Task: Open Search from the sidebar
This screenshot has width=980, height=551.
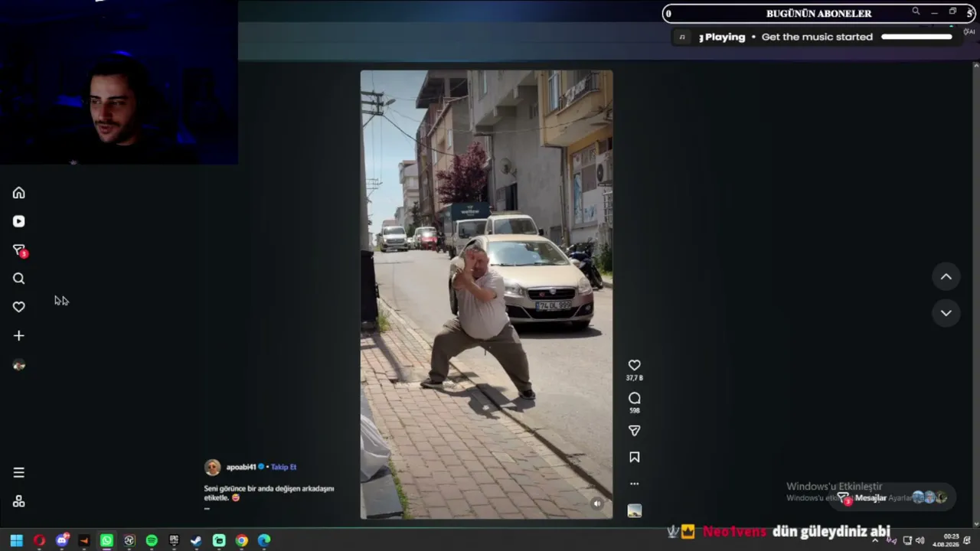Action: point(19,279)
